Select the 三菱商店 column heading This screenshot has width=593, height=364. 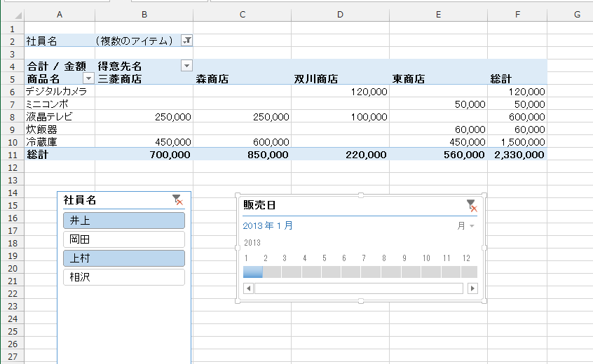click(144, 78)
